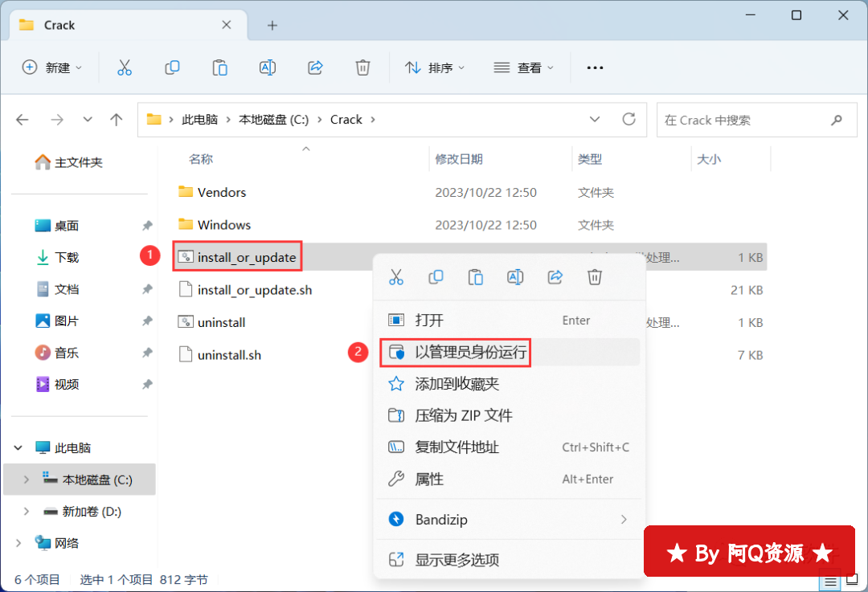Click the 下载 quick access item
Image resolution: width=868 pixels, height=592 pixels.
coord(67,258)
